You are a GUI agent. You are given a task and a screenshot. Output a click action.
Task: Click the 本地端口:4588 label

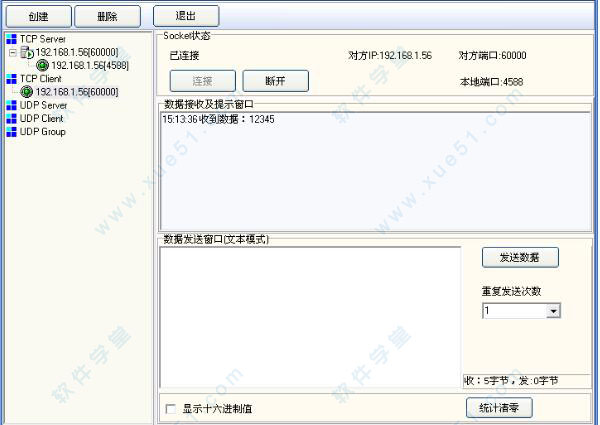(491, 82)
